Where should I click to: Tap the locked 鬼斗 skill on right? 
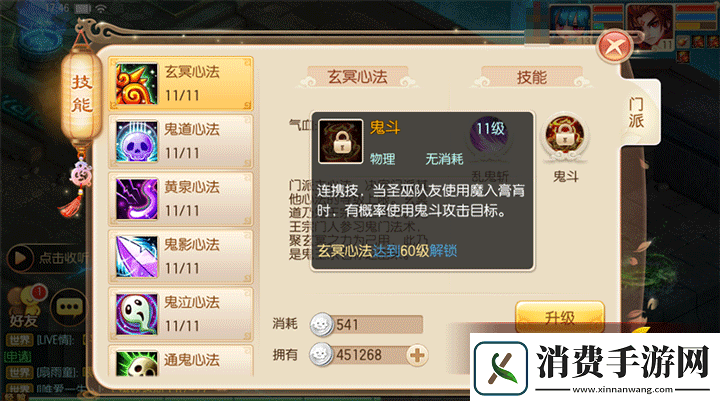564,136
